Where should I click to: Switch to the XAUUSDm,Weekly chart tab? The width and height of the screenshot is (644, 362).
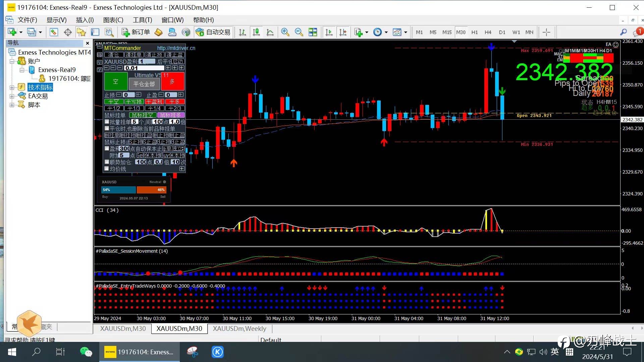(x=239, y=328)
